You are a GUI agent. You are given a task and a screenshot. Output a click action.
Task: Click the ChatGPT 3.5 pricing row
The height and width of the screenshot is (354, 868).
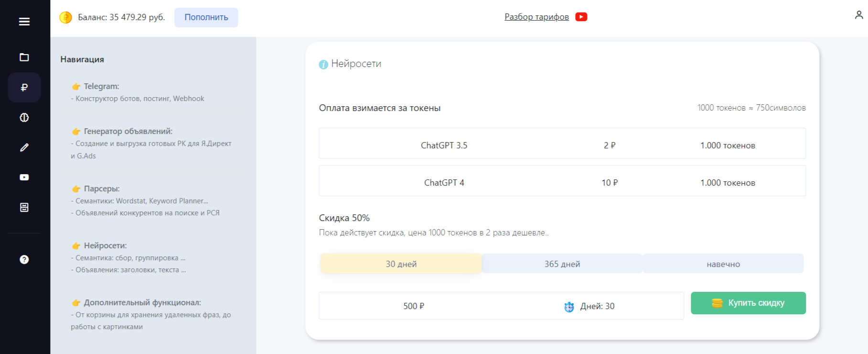click(x=562, y=143)
